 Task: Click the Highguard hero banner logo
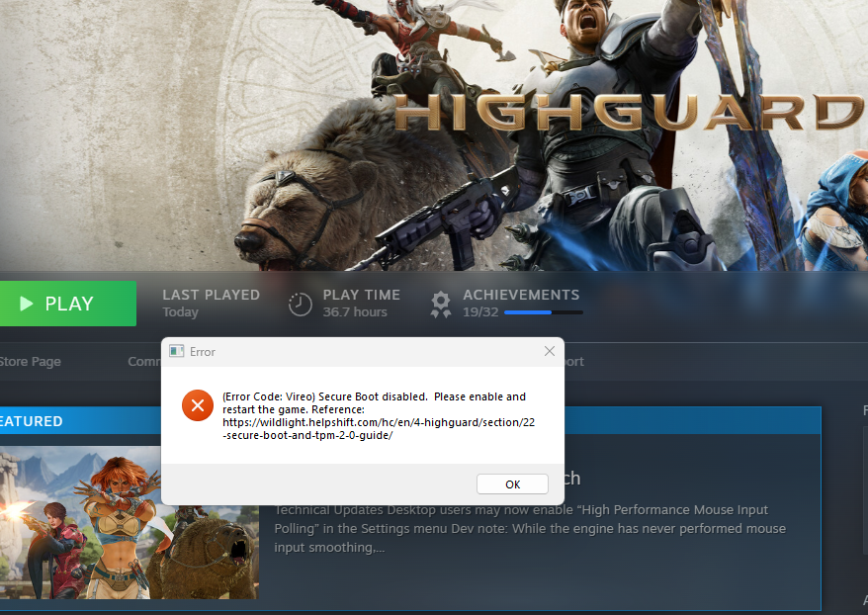pos(629,113)
